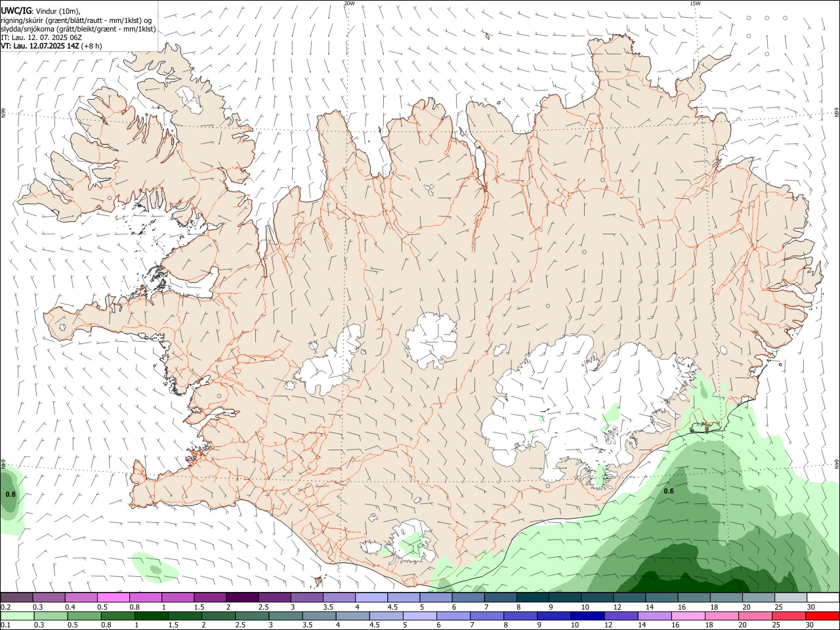Click the 'VT: Lau. 12.07.2025 14Z (+8 h)' line
Image resolution: width=840 pixels, height=630 pixels.
pyautogui.click(x=51, y=46)
